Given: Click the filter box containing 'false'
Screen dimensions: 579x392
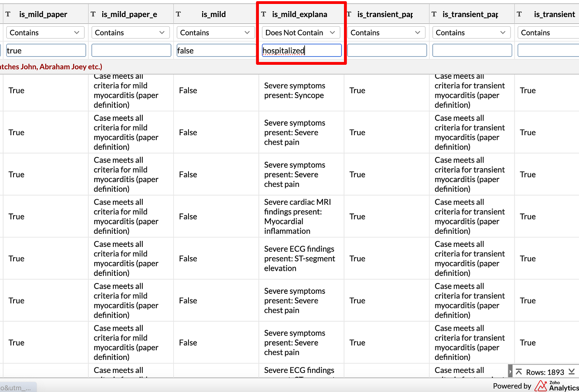Looking at the screenshot, I should coord(216,50).
